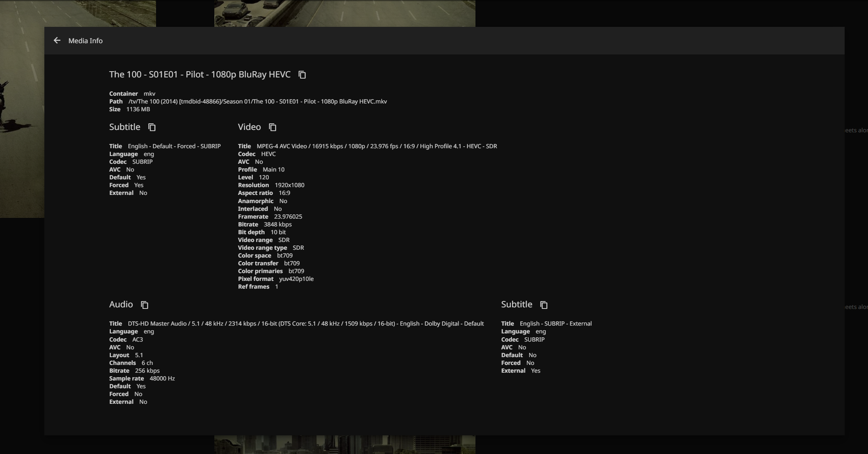The width and height of the screenshot is (868, 454).
Task: Click the back arrow beside Media Info
Action: click(57, 40)
